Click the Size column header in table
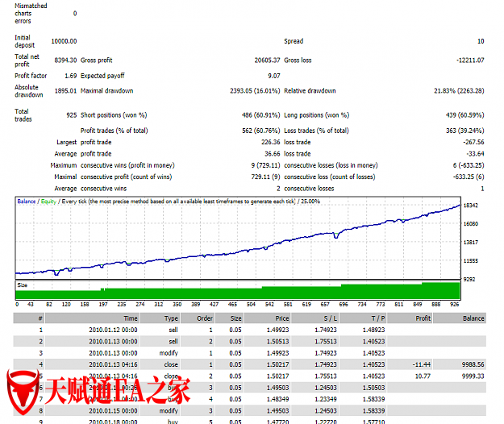The height and width of the screenshot is (424, 504). point(235,318)
